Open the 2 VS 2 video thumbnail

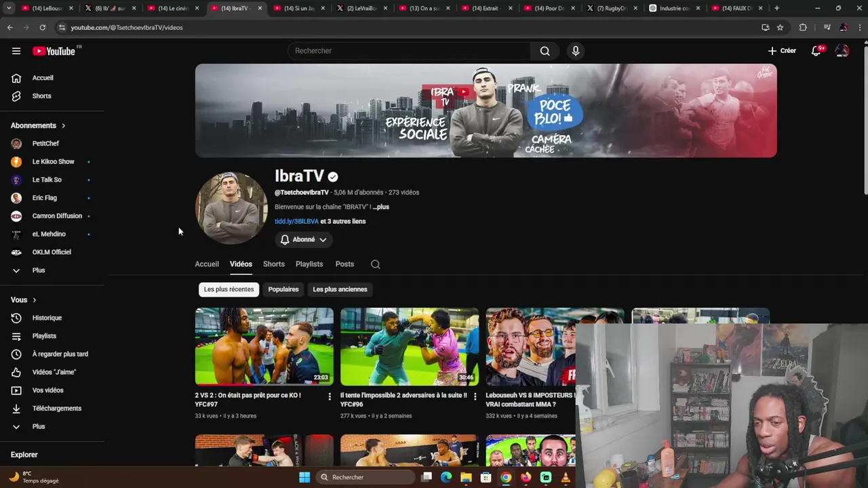(264, 346)
